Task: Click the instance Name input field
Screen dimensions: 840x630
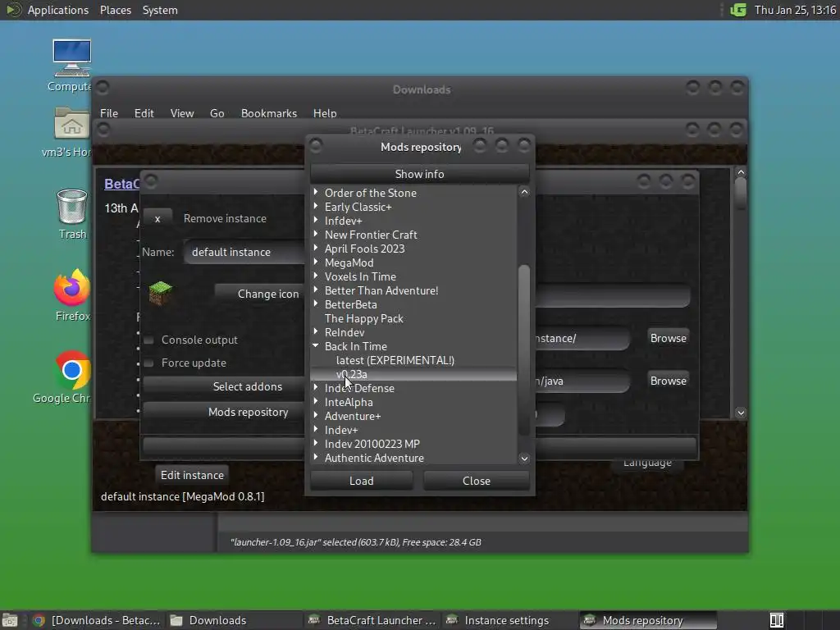Action: pyautogui.click(x=244, y=252)
